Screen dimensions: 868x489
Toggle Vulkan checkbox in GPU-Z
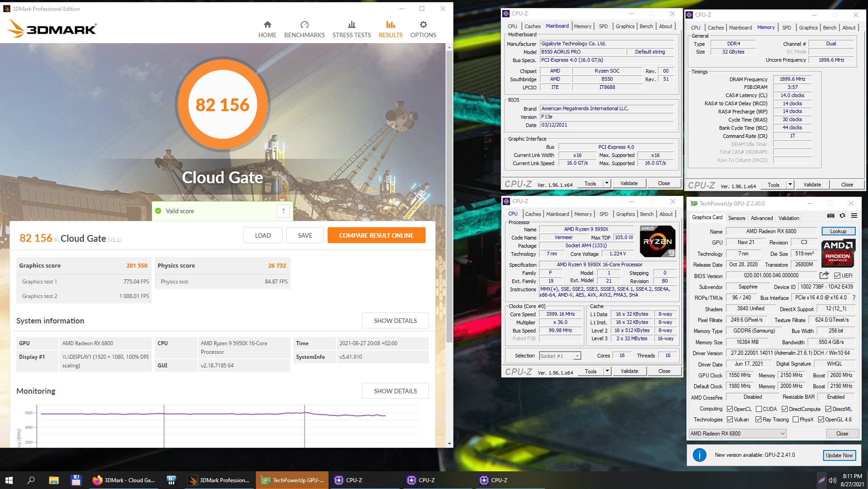click(730, 420)
